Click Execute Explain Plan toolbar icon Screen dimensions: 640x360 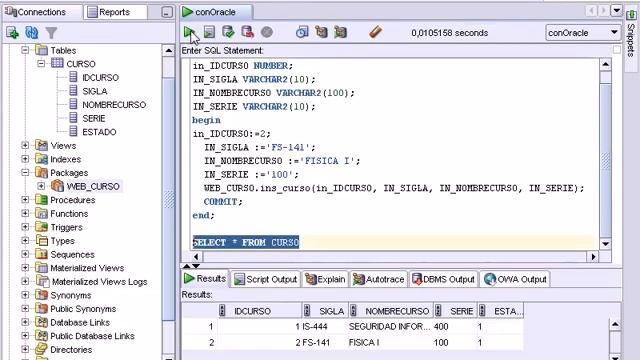point(321,32)
